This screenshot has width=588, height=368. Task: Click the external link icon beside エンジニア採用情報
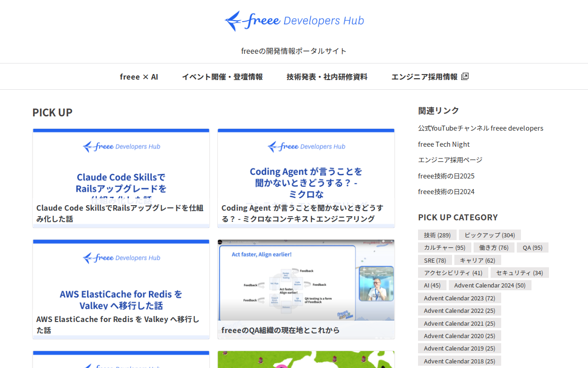(465, 76)
